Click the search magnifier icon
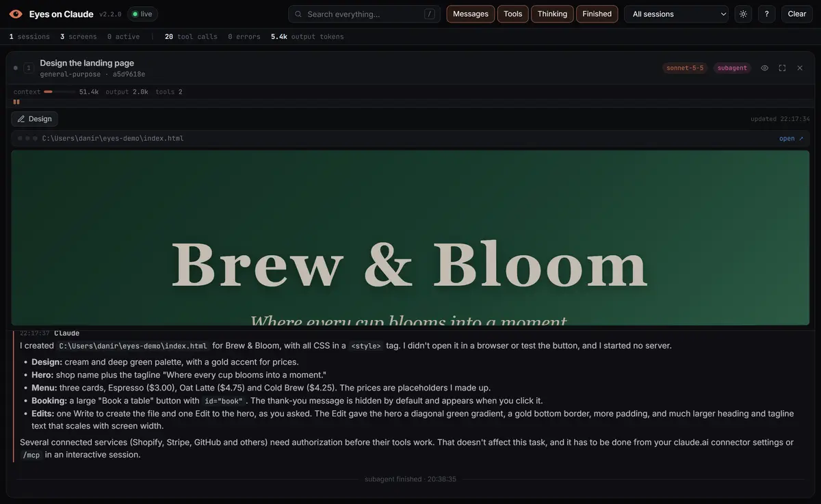The height and width of the screenshot is (504, 821). click(299, 14)
